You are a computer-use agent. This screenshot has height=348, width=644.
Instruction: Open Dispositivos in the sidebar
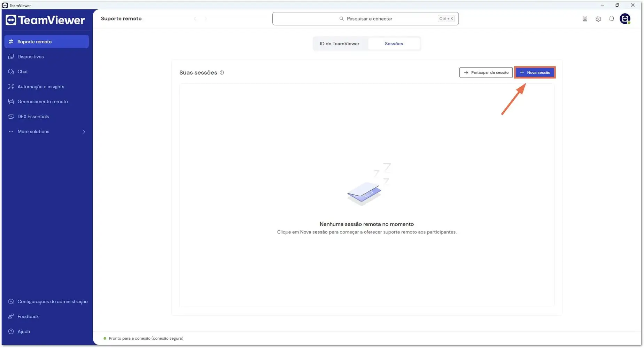click(46, 57)
